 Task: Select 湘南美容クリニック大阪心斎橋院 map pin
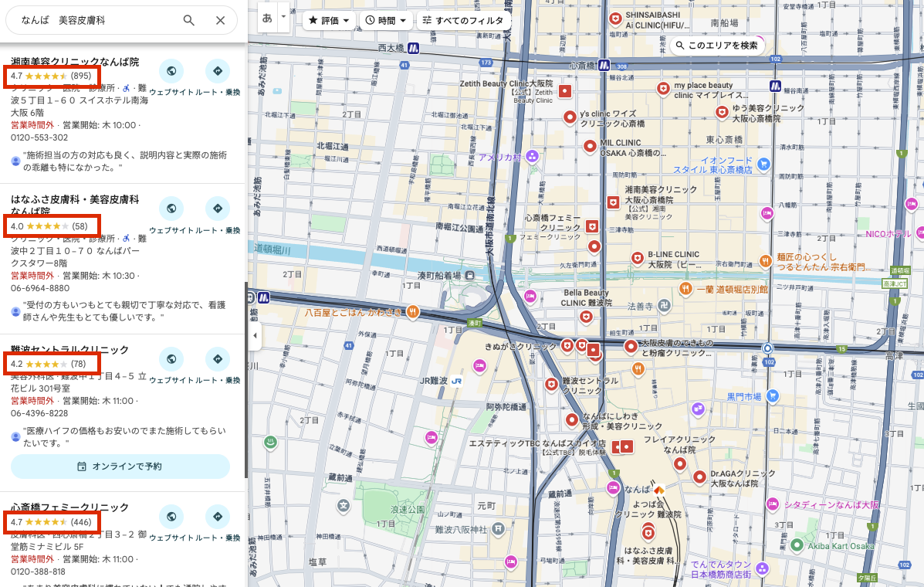614,202
